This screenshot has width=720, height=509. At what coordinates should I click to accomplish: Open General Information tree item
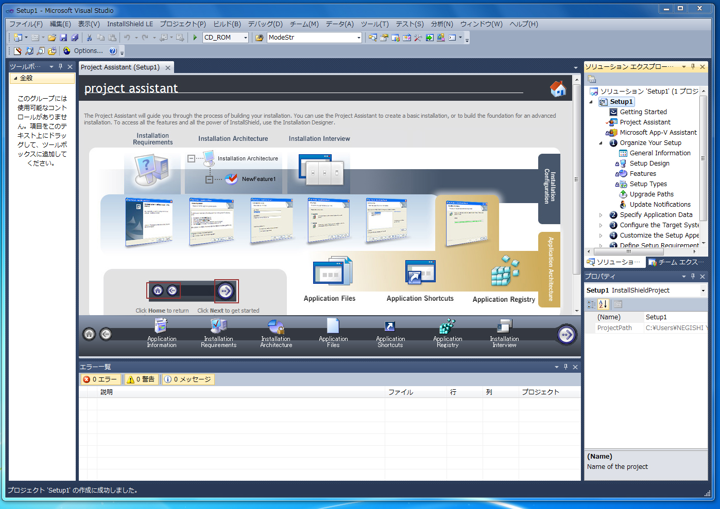click(x=659, y=153)
